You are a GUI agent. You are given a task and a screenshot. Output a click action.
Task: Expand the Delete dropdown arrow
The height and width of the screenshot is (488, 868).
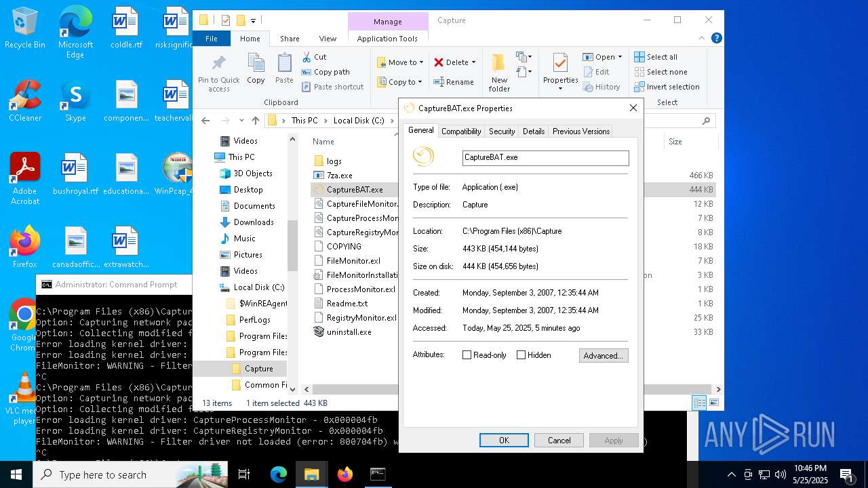pyautogui.click(x=473, y=62)
